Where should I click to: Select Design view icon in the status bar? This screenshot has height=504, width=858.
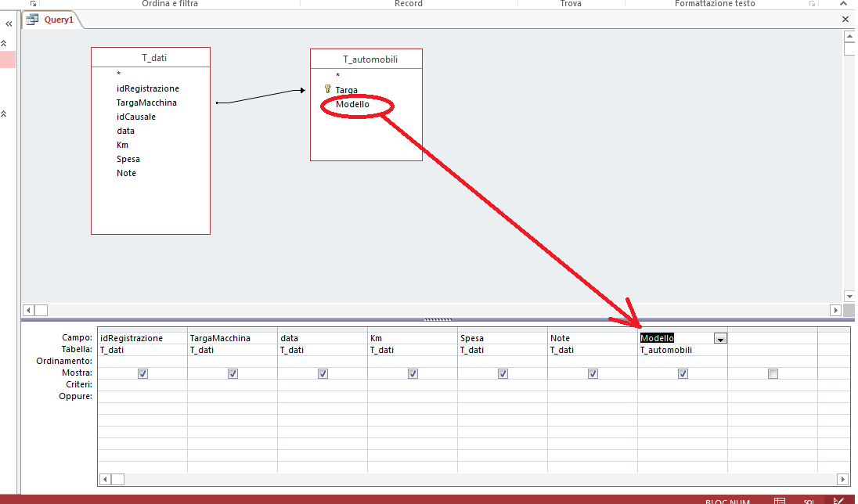coord(838,500)
